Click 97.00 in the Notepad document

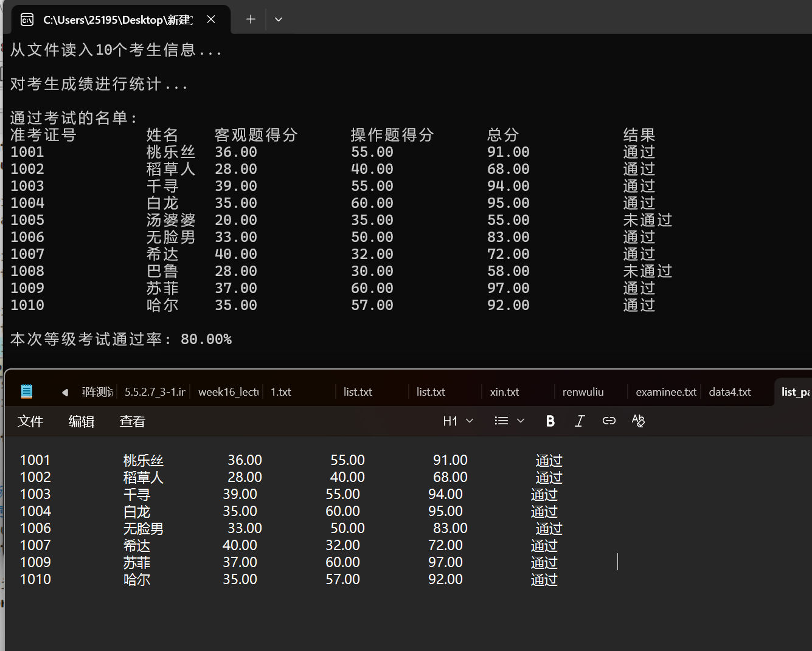[x=445, y=563]
